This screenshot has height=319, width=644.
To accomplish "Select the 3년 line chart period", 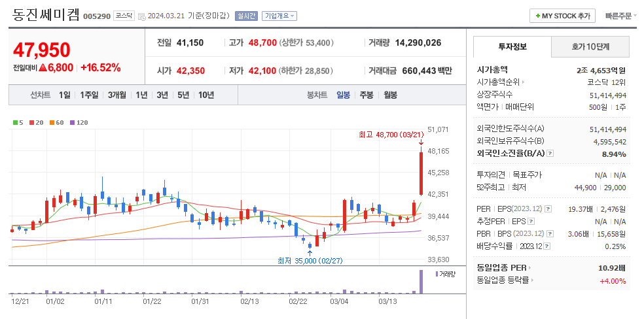I will 162,95.
